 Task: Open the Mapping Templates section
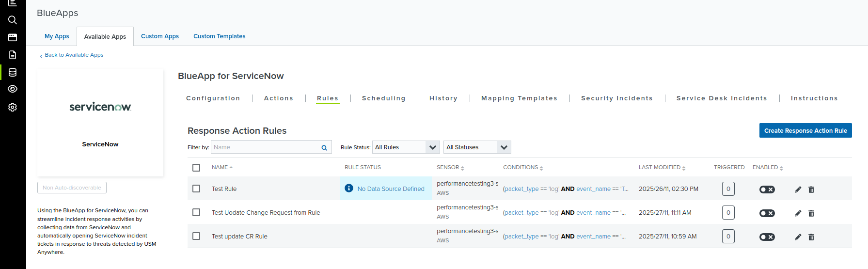click(519, 98)
